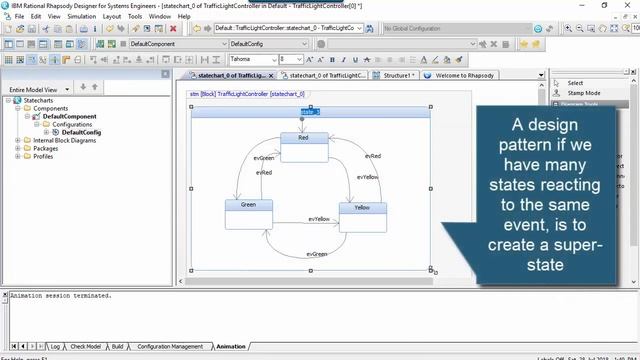Open the font size dropdown

(x=300, y=60)
